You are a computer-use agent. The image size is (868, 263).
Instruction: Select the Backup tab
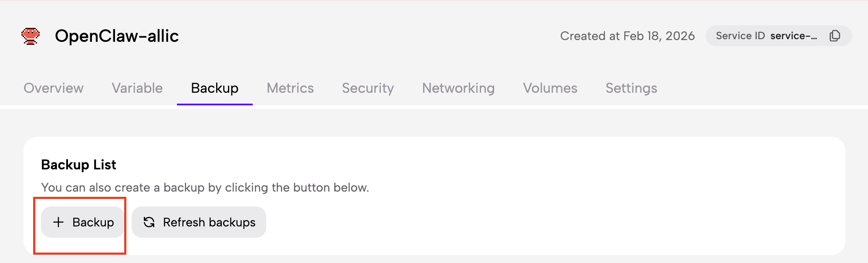coord(214,88)
